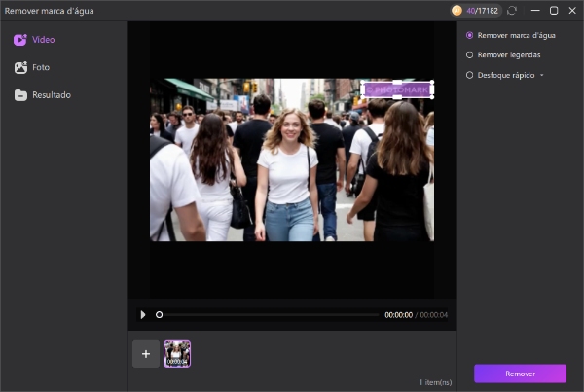Select the Desfoque rápido radio option

[x=470, y=74]
